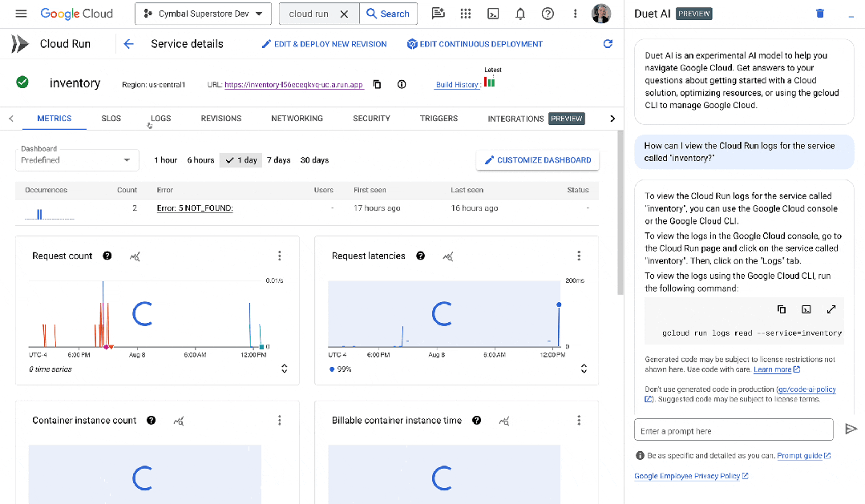
Task: Minimize the Duet AI panel
Action: click(x=851, y=17)
